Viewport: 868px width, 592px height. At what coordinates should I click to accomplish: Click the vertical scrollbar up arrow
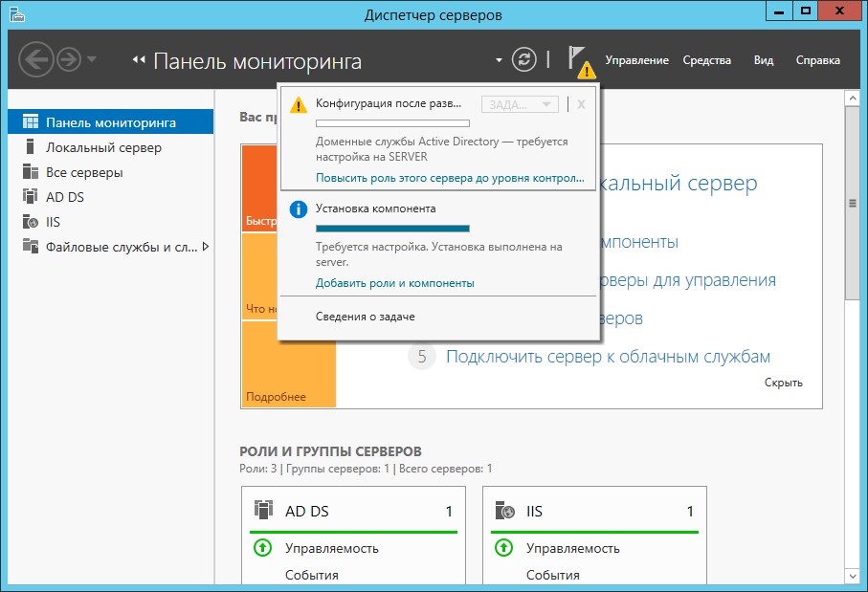pos(853,99)
